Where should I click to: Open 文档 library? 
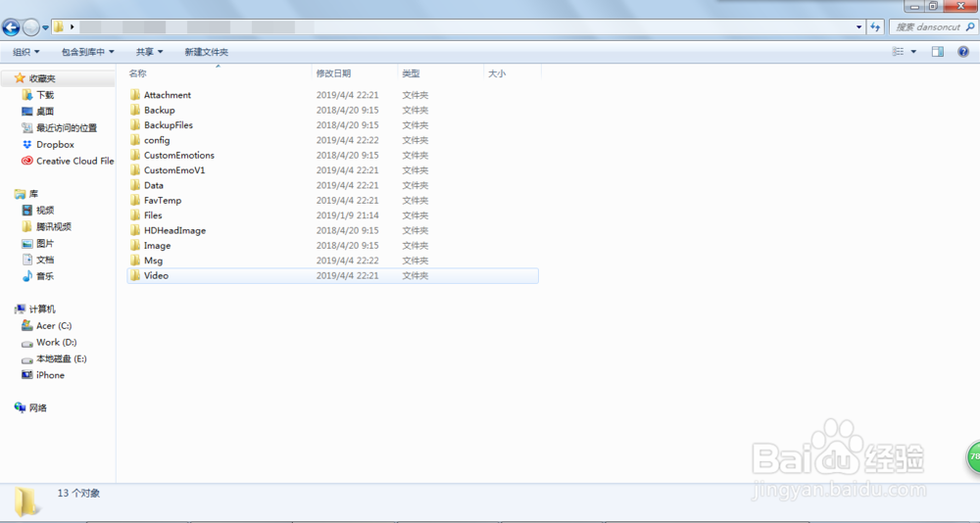pyautogui.click(x=45, y=260)
